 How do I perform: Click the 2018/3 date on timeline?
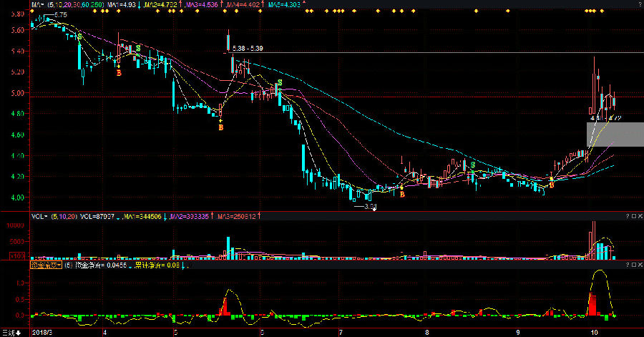point(44,333)
